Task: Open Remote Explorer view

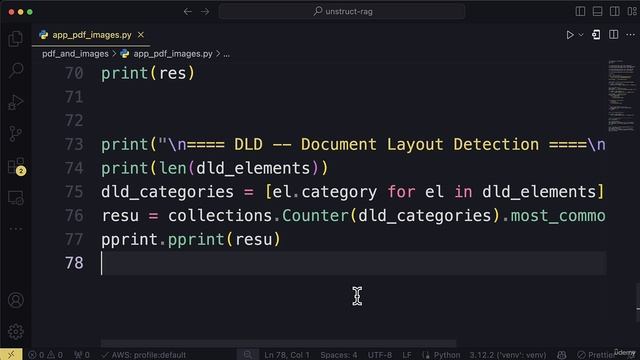Action: [16, 198]
